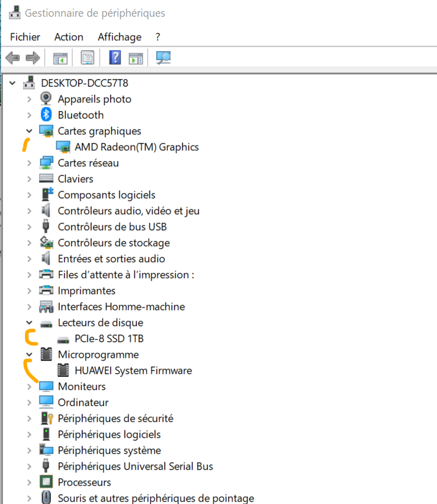The width and height of the screenshot is (437, 504).
Task: Expand the Cartes réseau category
Action: click(29, 163)
